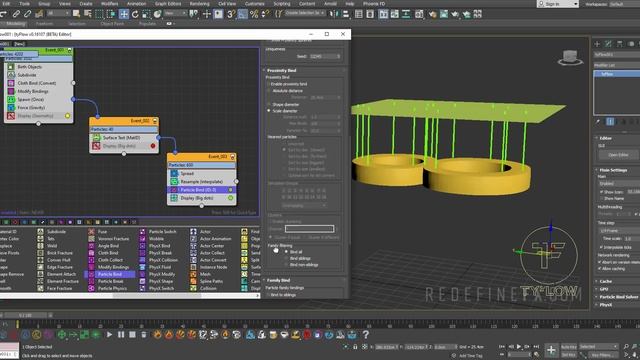The width and height of the screenshot is (640, 360).
Task: Collapse the Proximity Bind rollout
Action: tap(282, 71)
